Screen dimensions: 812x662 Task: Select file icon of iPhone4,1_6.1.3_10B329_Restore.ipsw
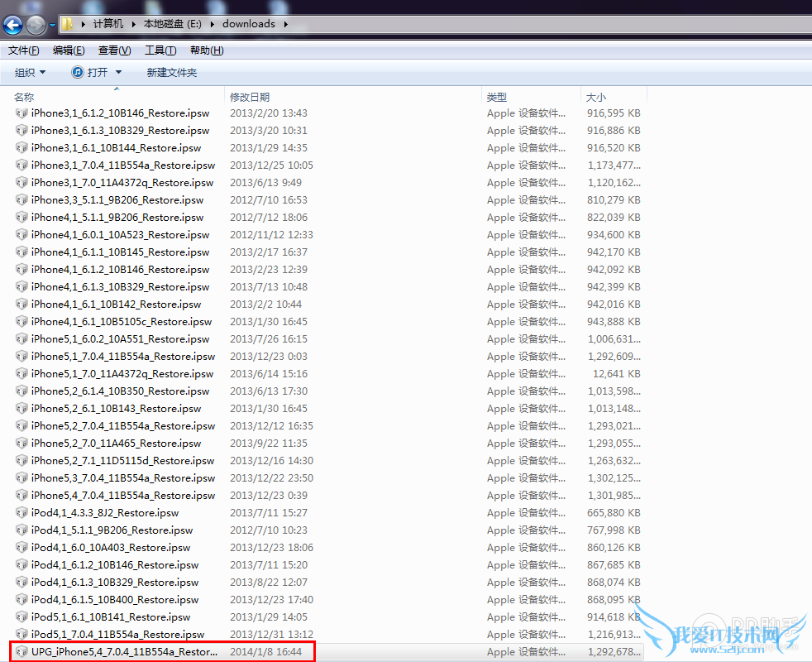point(21,286)
